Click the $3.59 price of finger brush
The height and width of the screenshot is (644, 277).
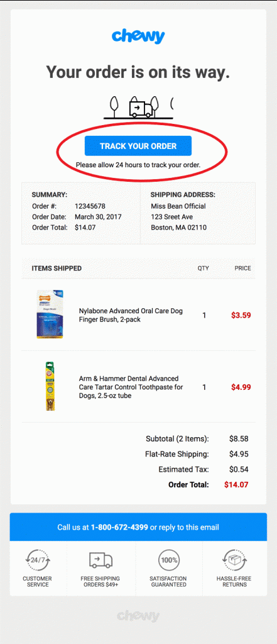(x=241, y=316)
